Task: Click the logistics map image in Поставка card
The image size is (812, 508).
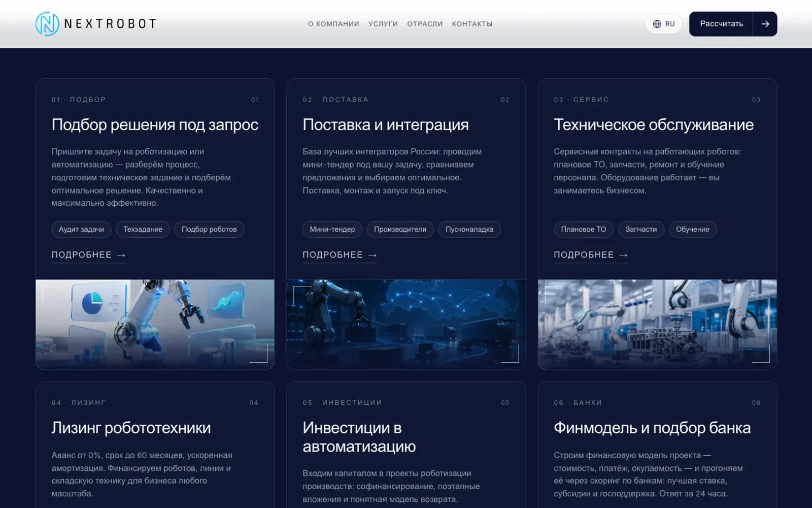Action: pos(406,324)
